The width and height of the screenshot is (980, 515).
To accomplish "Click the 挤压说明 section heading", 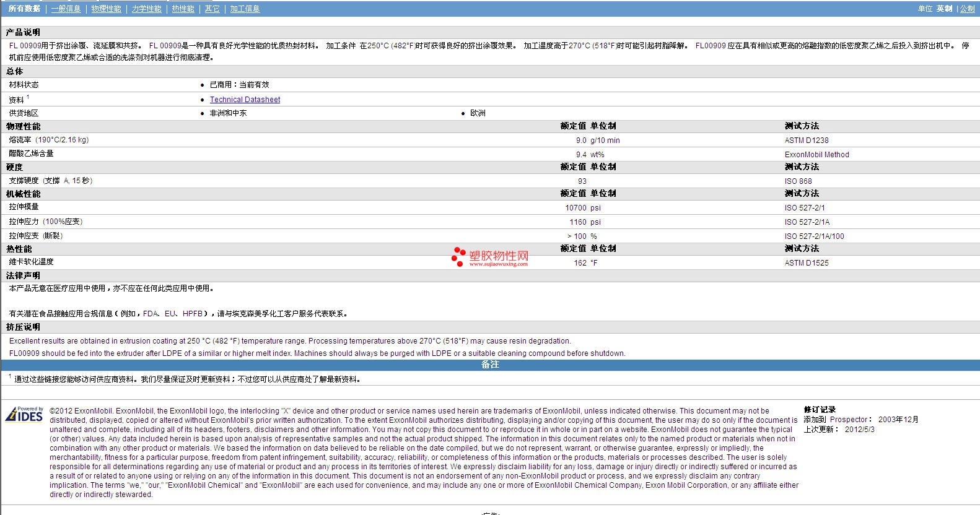I will [23, 327].
